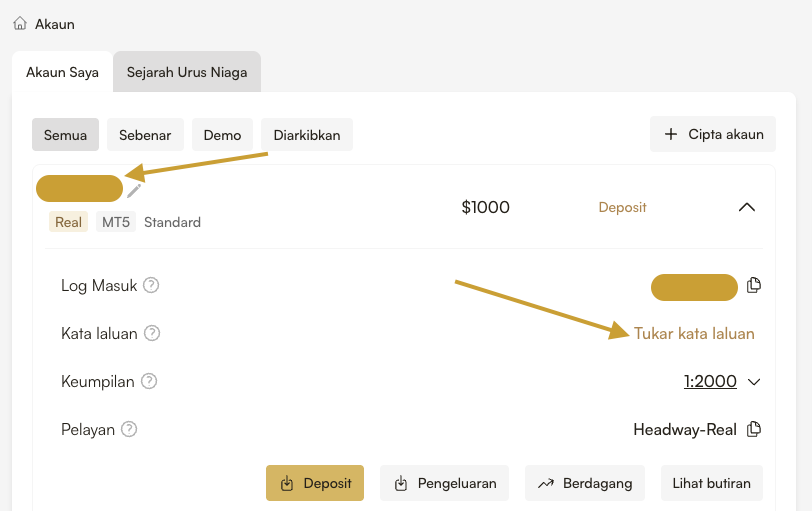Show Diarkibkan archived accounts
Screen dimensions: 812x511
pyautogui.click(x=307, y=135)
